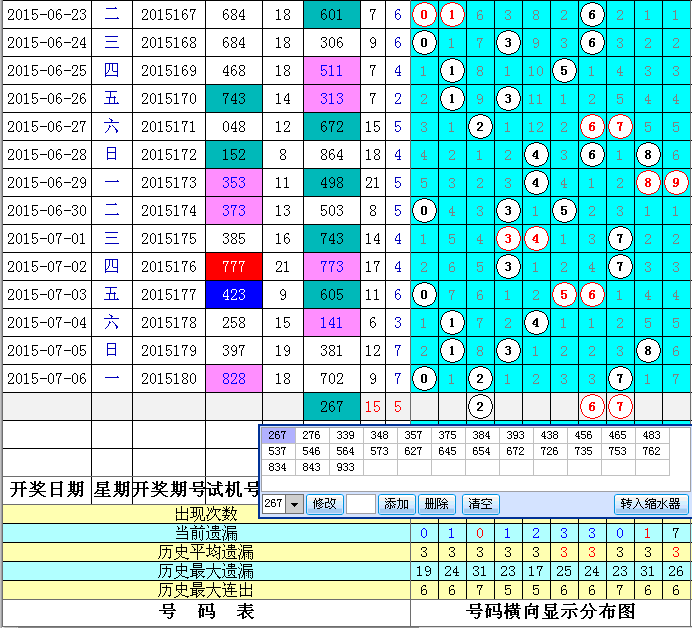Click the 转入缩水器 button
This screenshot has width=692, height=628.
pyautogui.click(x=651, y=504)
